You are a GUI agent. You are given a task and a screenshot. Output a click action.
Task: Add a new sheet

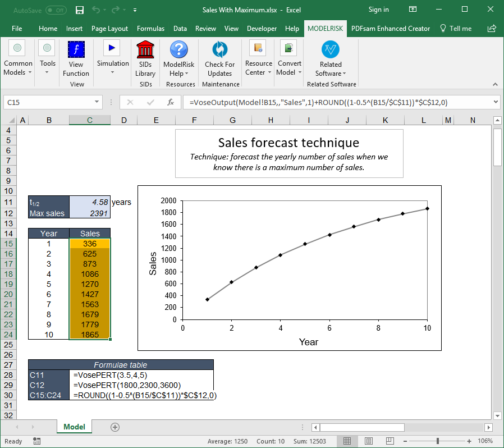[x=115, y=427]
